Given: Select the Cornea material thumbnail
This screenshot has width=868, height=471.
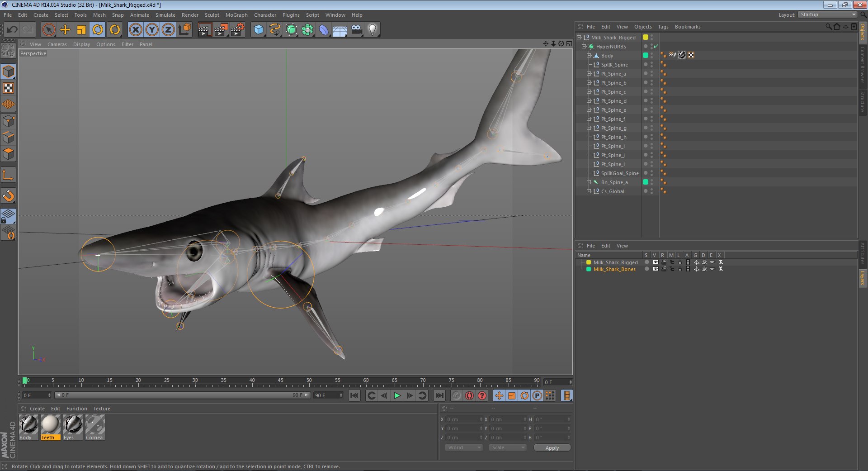Looking at the screenshot, I should point(95,425).
